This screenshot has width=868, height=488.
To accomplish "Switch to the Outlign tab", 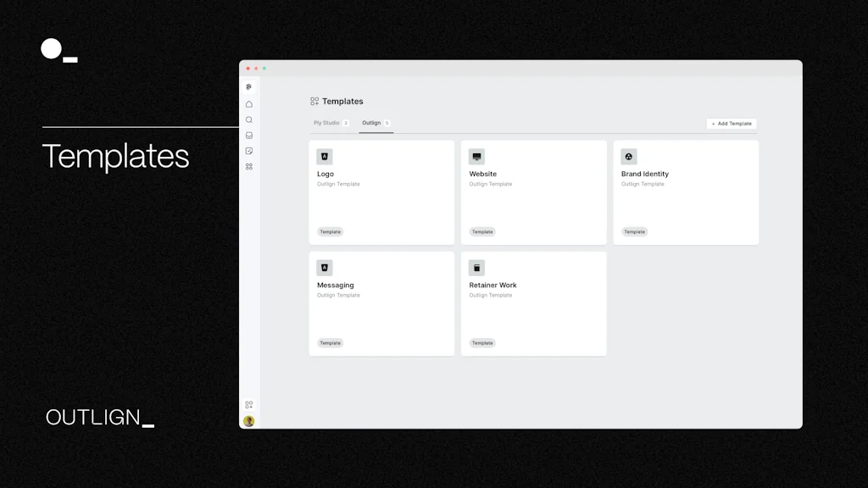I will tap(374, 123).
